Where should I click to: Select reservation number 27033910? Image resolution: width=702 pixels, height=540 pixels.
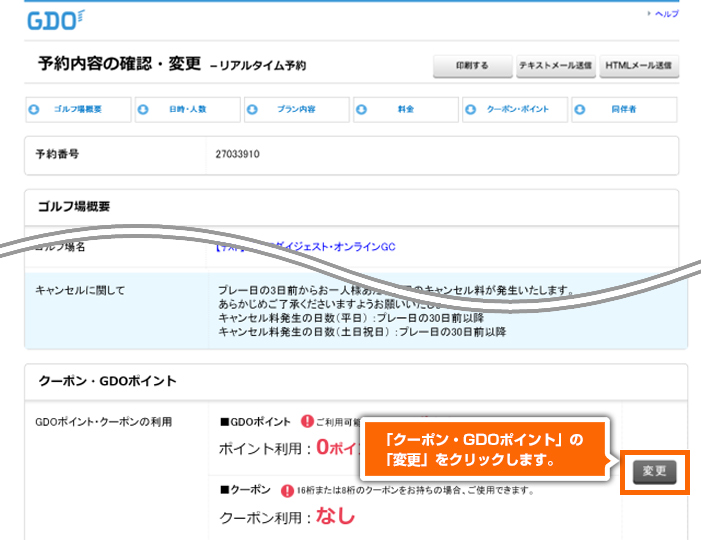tap(237, 154)
